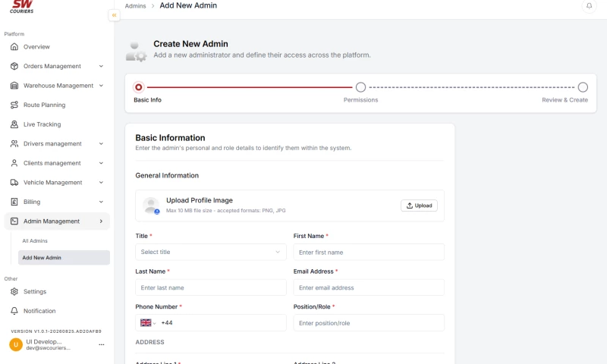This screenshot has width=607, height=364.
Task: Click the Settings gear icon
Action: point(14,291)
